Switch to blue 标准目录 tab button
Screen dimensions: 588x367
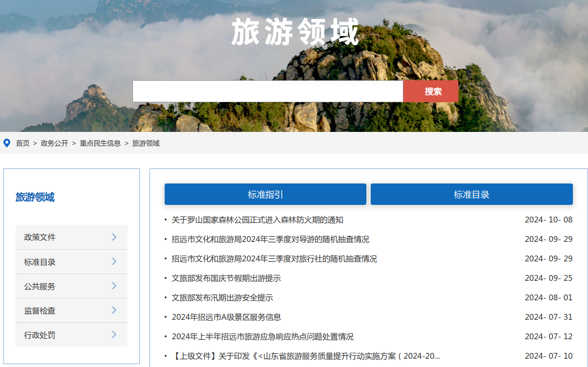471,195
